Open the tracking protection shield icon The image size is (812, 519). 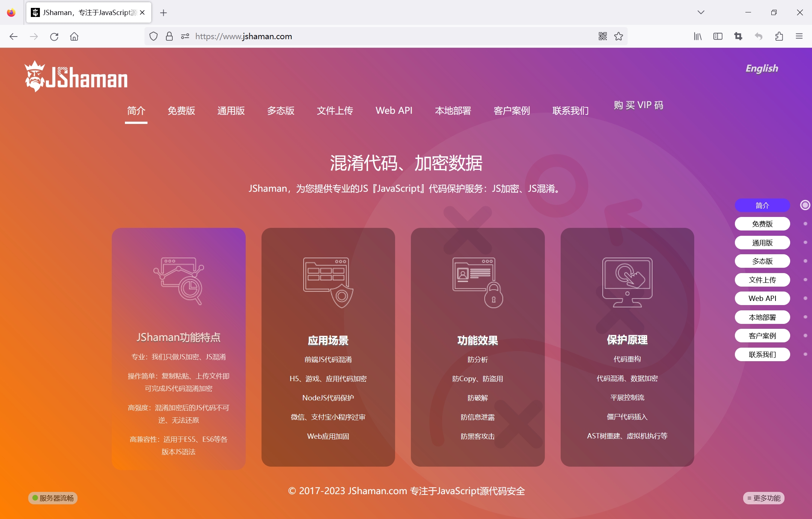click(x=154, y=37)
